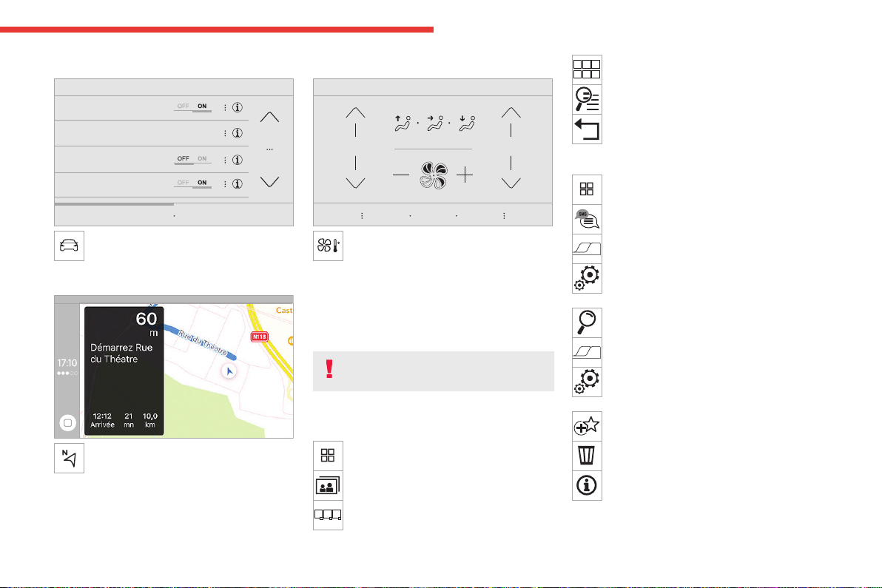The width and height of the screenshot is (882, 588).
Task: Click the back return arrow icon
Action: tap(587, 129)
